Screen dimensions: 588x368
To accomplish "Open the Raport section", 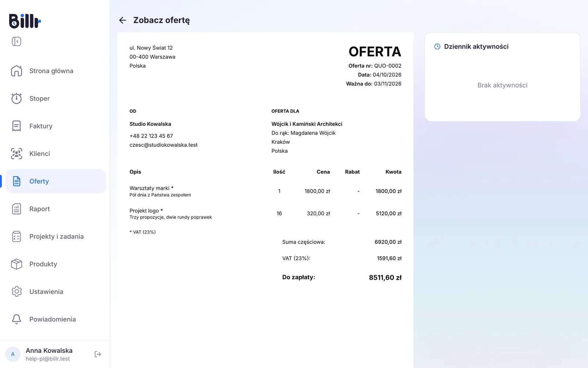I will 56,209.
